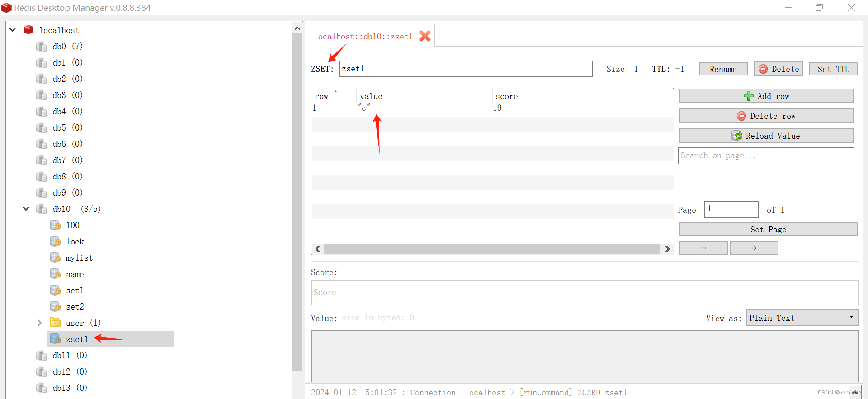Viewport: 868px width, 399px height.
Task: Switch to the localhost::db10::zset1 tab
Action: [x=363, y=37]
